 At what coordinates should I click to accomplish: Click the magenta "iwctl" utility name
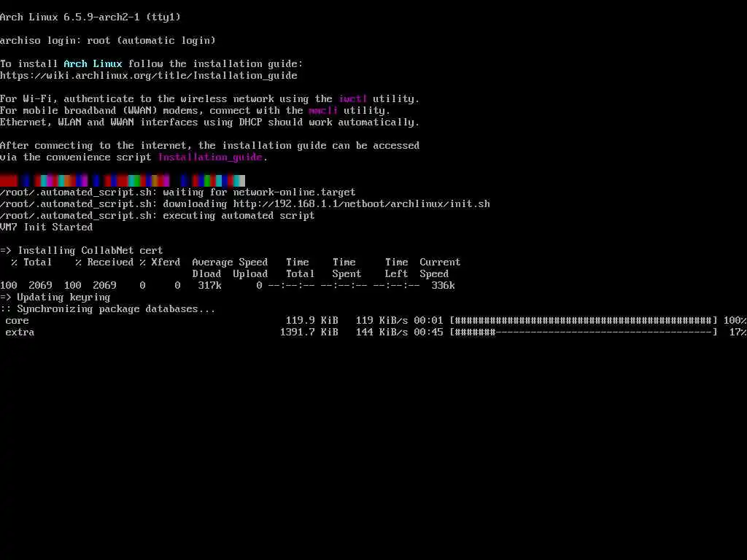coord(353,99)
